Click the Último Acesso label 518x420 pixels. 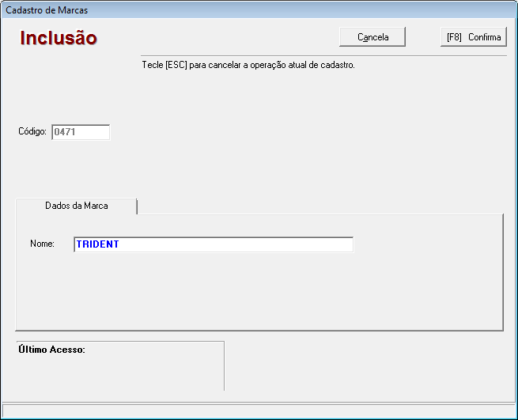point(51,349)
